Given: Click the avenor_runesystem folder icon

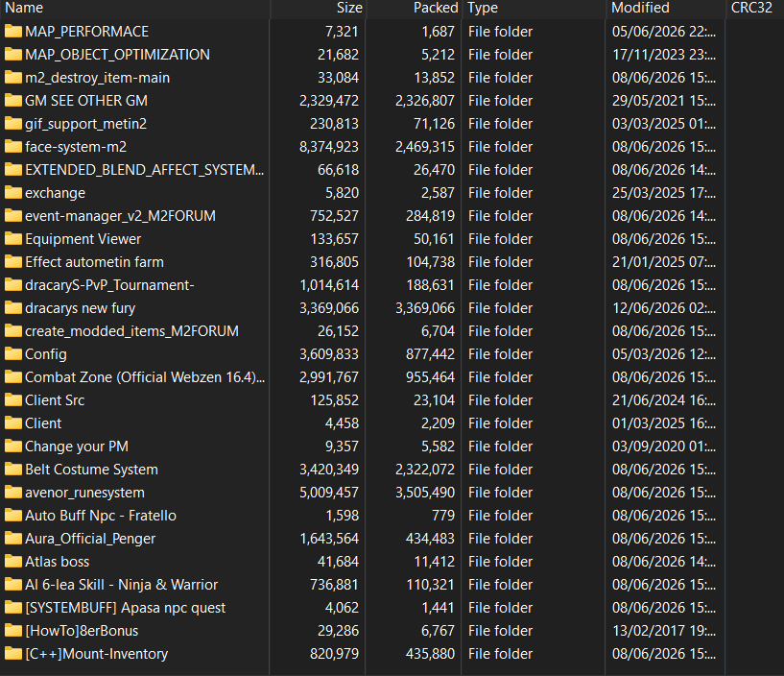Looking at the screenshot, I should pyautogui.click(x=13, y=492).
